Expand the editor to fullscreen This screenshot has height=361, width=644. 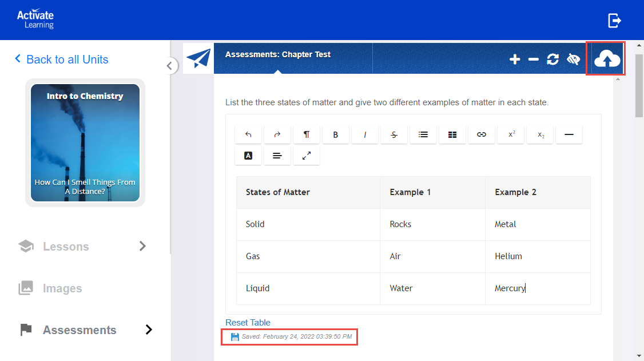pos(307,156)
